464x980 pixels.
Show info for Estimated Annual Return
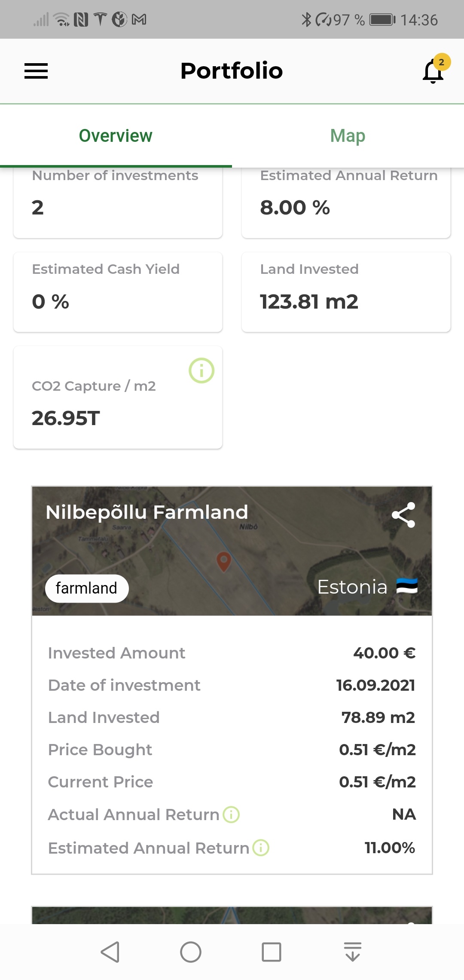pos(261,848)
